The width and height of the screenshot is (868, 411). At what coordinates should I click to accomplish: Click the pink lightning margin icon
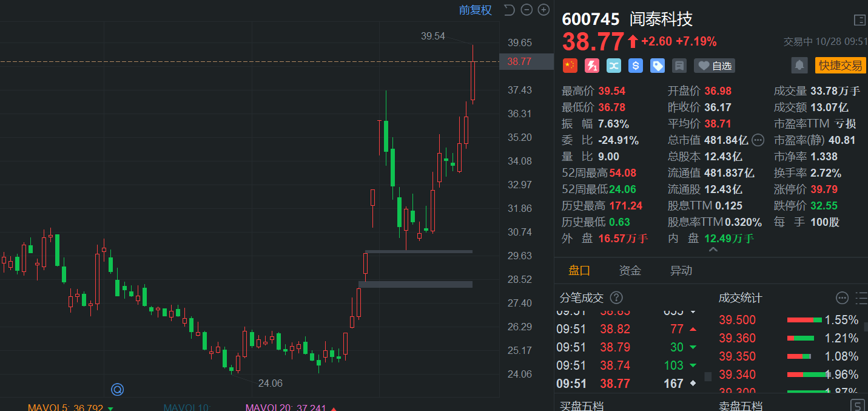(591, 66)
